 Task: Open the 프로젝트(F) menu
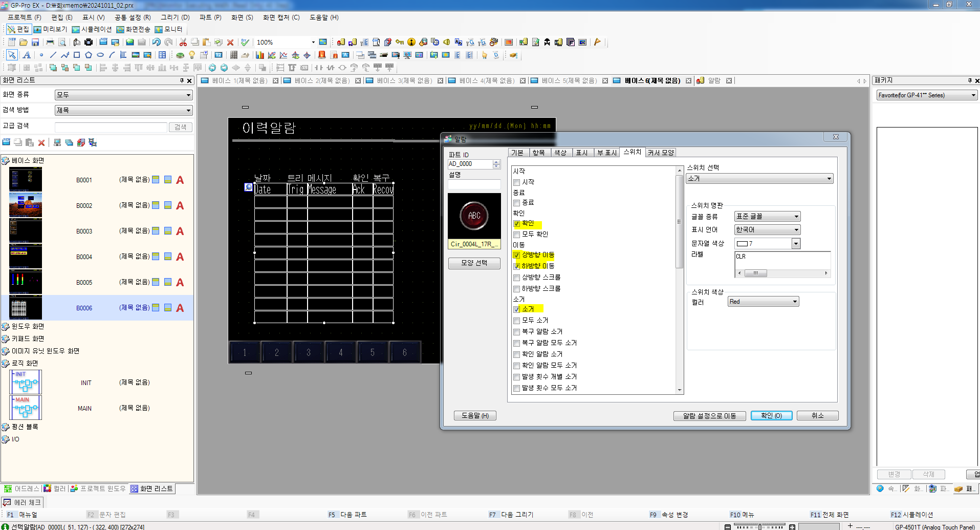click(25, 17)
